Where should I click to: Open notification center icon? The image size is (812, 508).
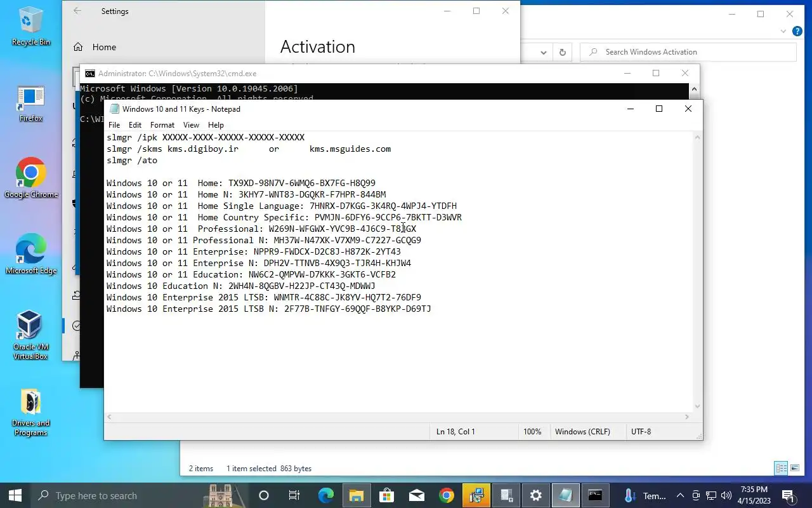pyautogui.click(x=788, y=495)
